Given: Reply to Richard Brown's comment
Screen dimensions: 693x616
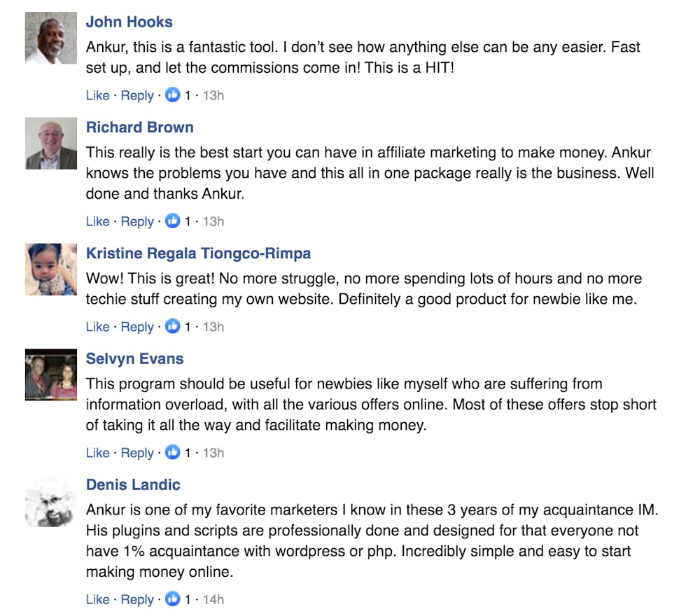Looking at the screenshot, I should [x=137, y=221].
